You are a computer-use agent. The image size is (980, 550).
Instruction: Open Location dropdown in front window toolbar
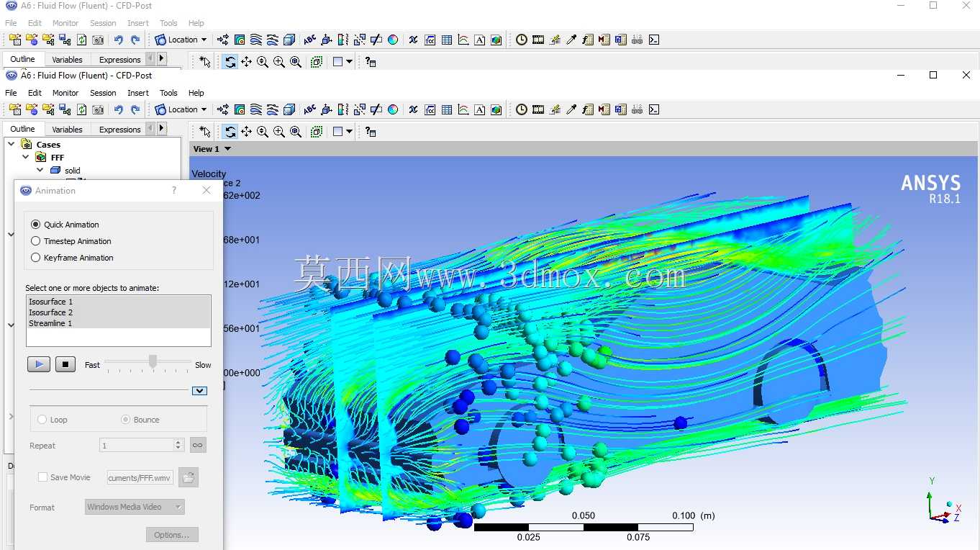tap(181, 109)
